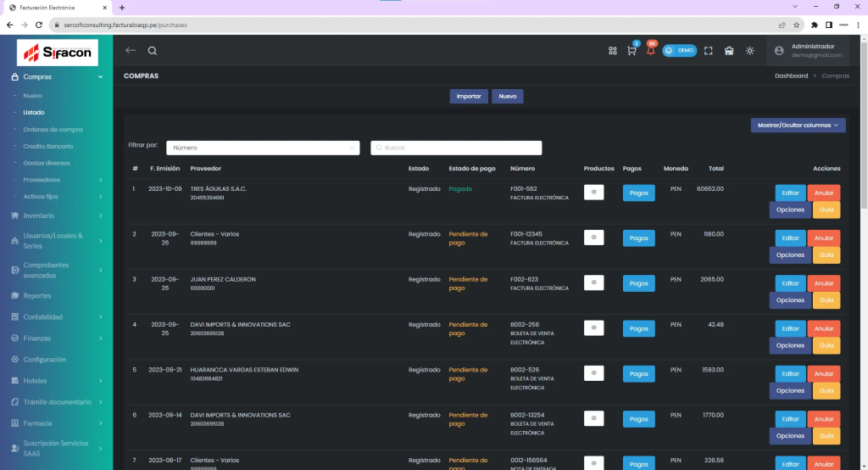Enter fullscreen mode using header icon
This screenshot has width=868, height=470.
click(x=709, y=51)
